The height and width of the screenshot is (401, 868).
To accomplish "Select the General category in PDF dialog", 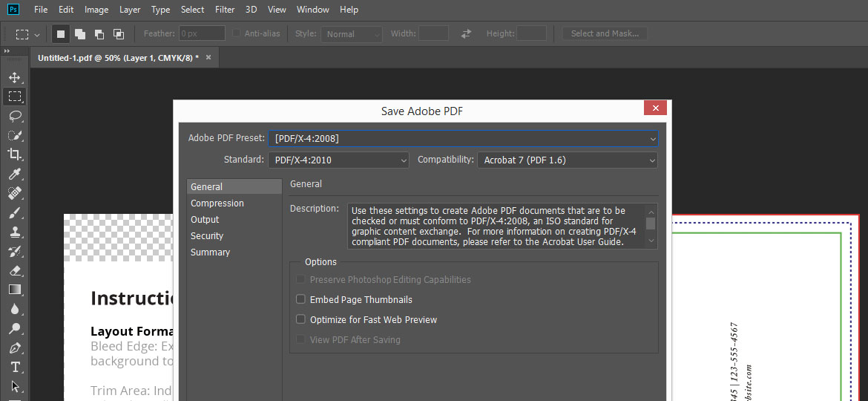I will coord(234,186).
